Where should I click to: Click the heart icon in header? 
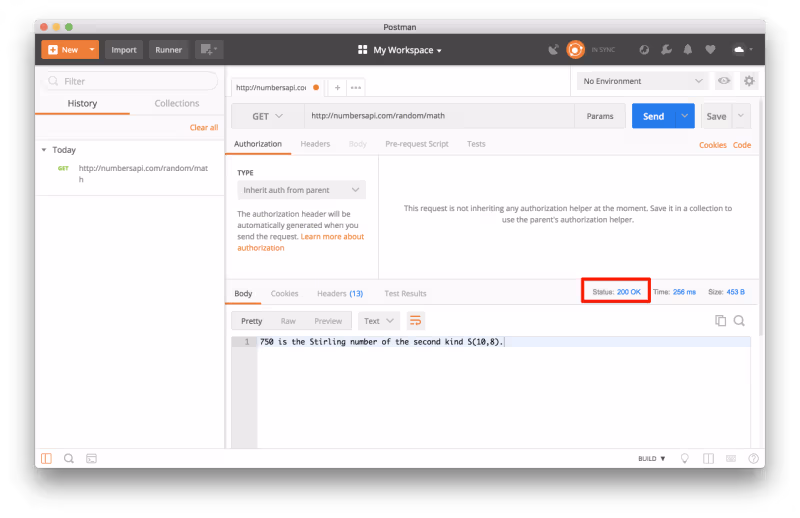[710, 50]
